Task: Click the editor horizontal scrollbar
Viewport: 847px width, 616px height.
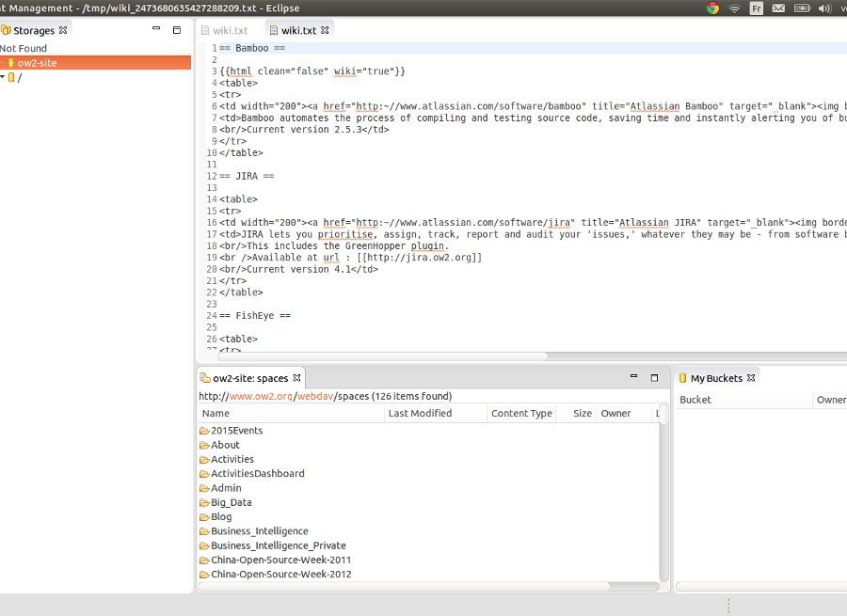Action: [x=382, y=356]
